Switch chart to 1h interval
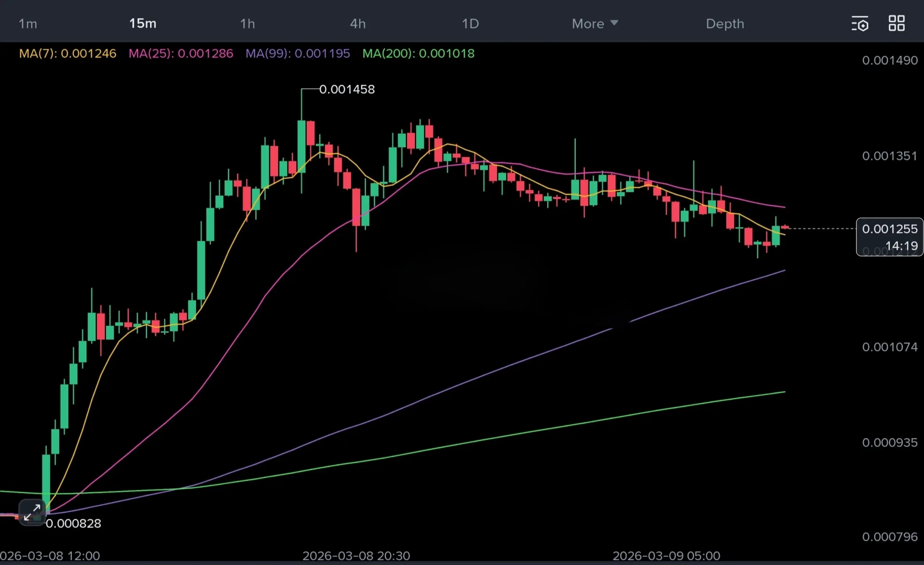Viewport: 924px width, 565px height. 248,23
